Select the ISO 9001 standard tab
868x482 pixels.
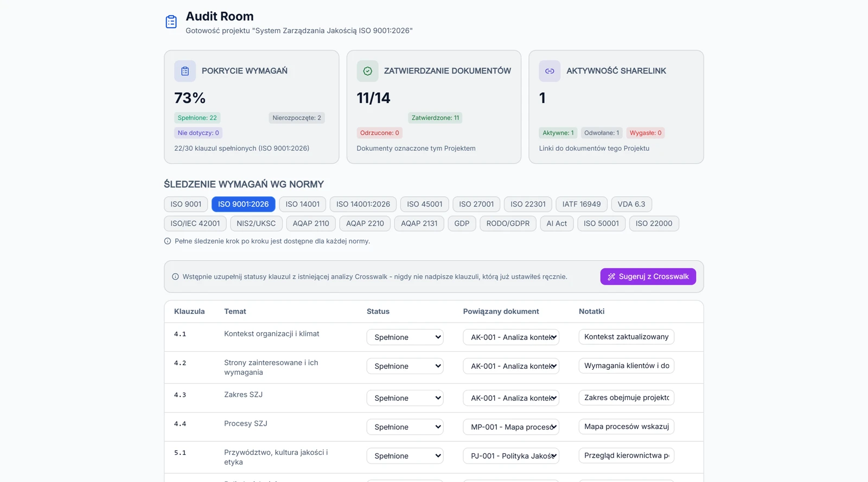186,204
